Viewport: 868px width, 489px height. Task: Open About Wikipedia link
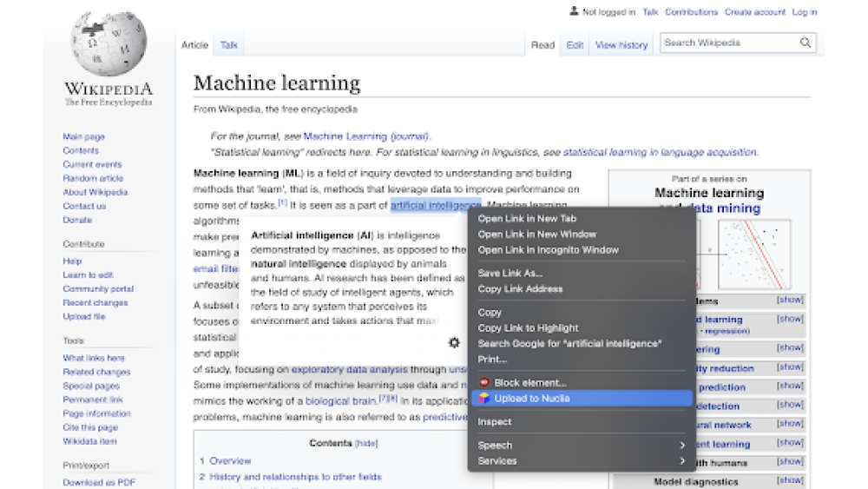(95, 192)
